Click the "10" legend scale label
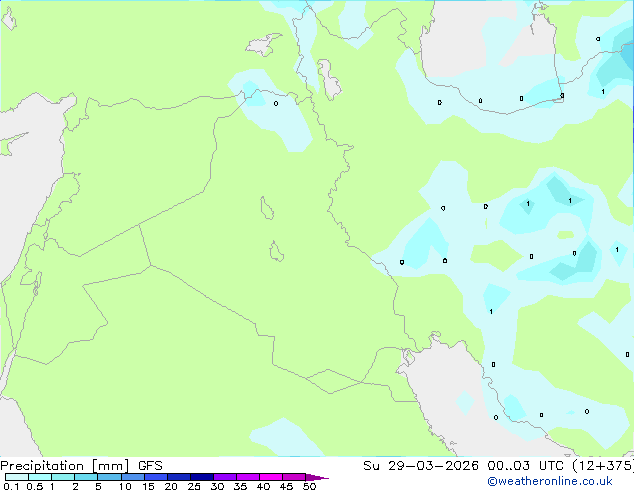634x490 pixels. [x=125, y=486]
